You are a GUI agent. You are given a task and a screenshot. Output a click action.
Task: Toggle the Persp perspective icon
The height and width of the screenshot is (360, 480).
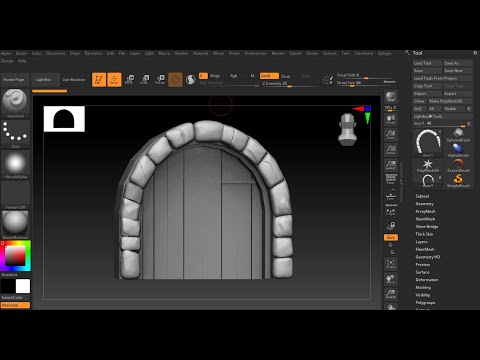pos(391,179)
